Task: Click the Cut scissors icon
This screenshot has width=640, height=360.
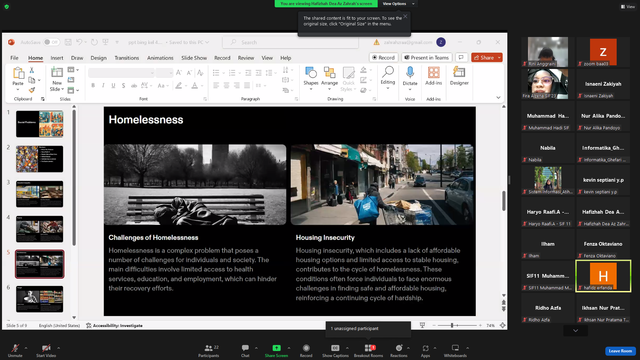Action: click(32, 71)
